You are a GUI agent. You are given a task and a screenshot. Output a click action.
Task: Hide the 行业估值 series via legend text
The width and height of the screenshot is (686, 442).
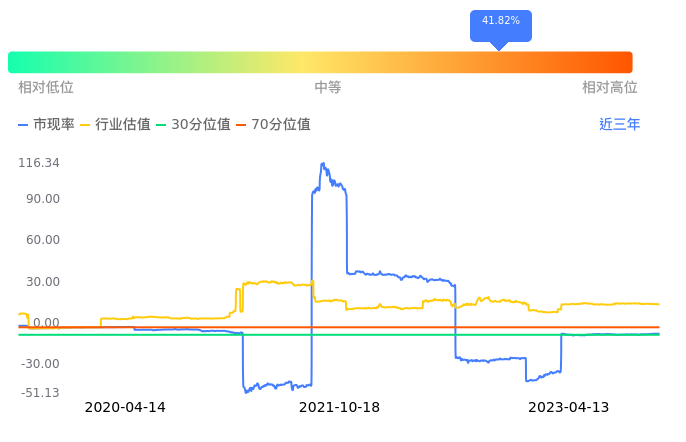(x=123, y=125)
